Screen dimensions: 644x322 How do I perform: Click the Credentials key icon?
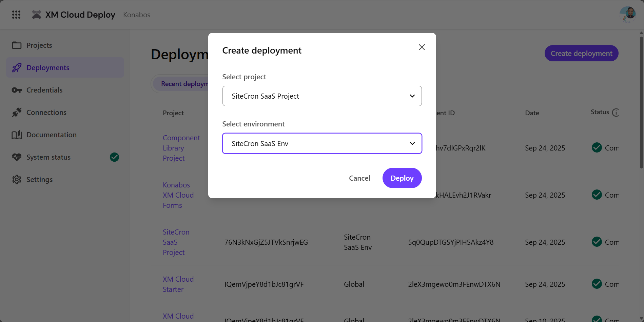(17, 90)
